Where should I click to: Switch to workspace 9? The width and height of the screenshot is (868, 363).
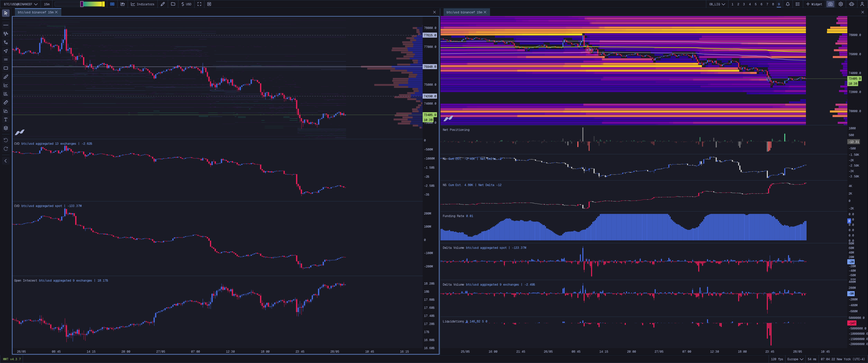(779, 4)
